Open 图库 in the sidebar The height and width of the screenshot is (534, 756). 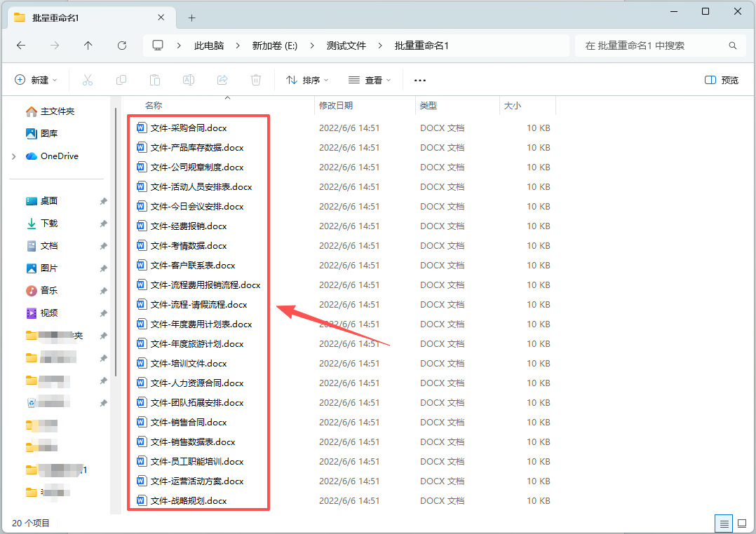[41, 133]
